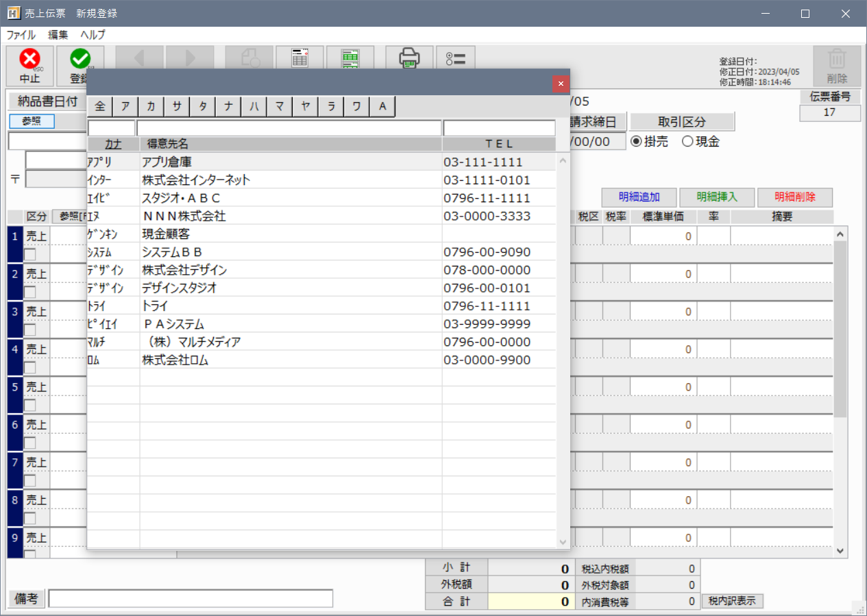
Task: Sort by the TEL column header
Action: tap(499, 145)
